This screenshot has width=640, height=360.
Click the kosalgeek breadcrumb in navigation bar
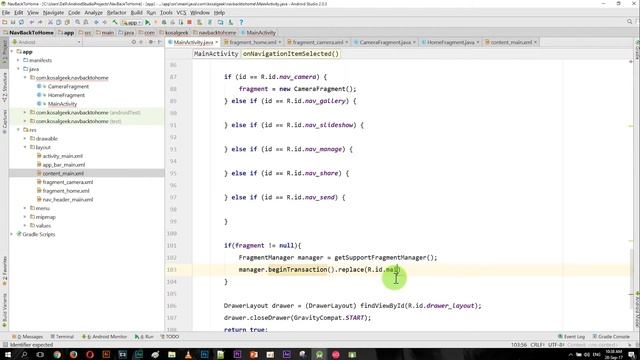pyautogui.click(x=176, y=33)
